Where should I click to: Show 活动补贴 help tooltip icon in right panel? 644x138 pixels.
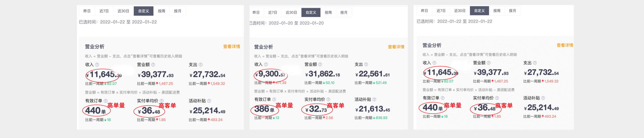point(543,98)
